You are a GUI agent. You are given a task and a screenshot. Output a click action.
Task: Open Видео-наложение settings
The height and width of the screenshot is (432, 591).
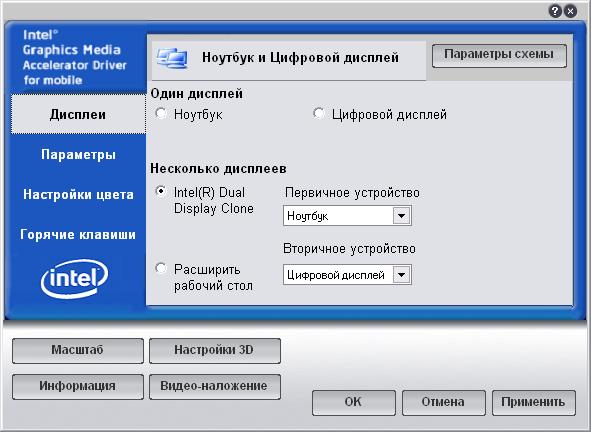tap(215, 387)
